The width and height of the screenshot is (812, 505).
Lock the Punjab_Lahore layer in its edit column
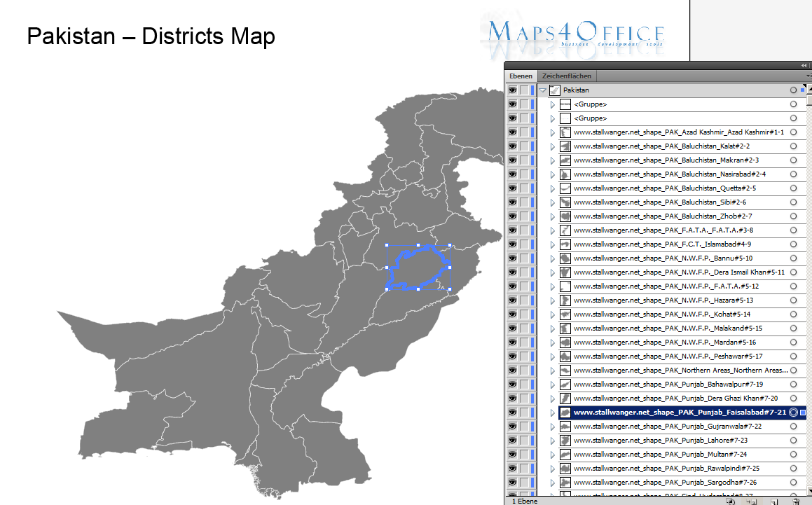[523, 441]
